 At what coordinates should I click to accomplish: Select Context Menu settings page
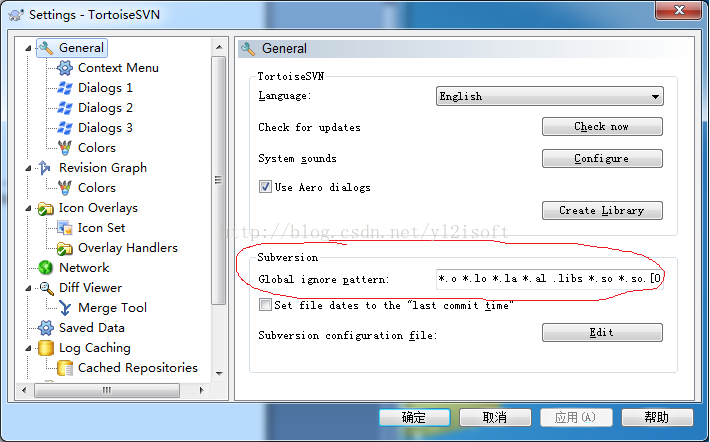(x=118, y=68)
